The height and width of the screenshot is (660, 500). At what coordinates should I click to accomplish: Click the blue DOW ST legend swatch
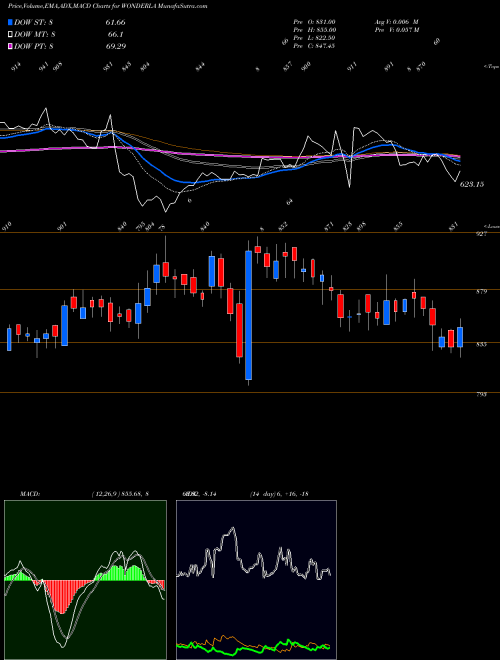pos(11,22)
